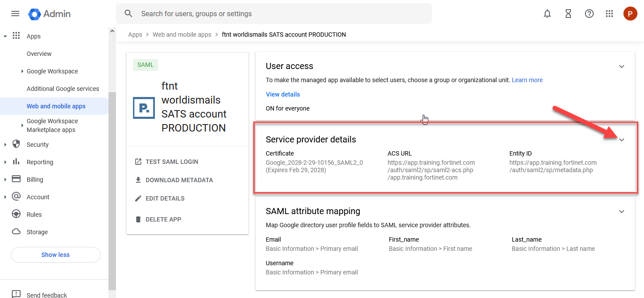
Task: Expand the Account section arrow
Action: [5, 197]
